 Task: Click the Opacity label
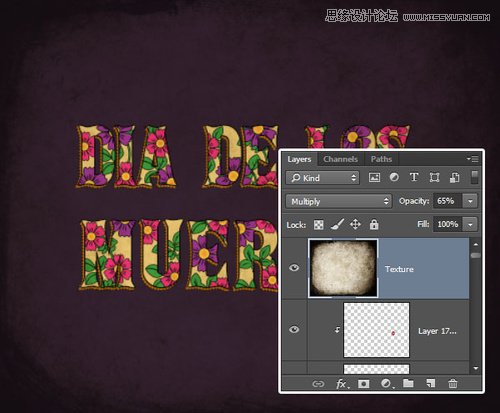pos(414,201)
